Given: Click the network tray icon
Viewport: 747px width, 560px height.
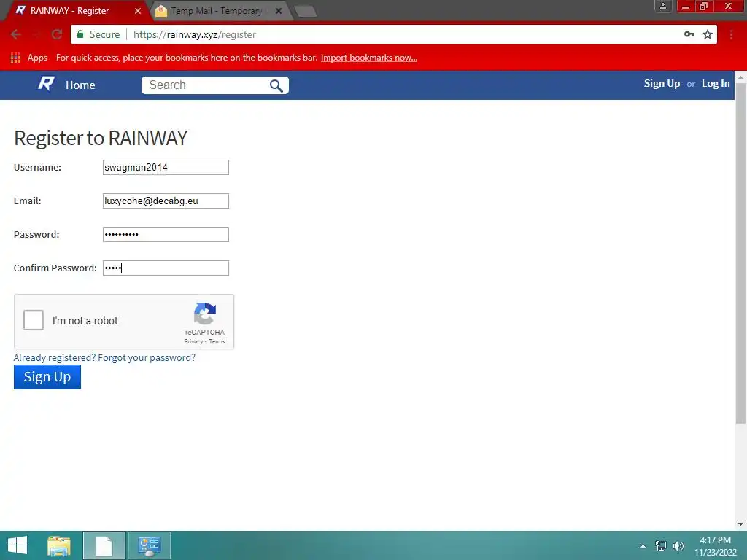Looking at the screenshot, I should click(x=661, y=545).
